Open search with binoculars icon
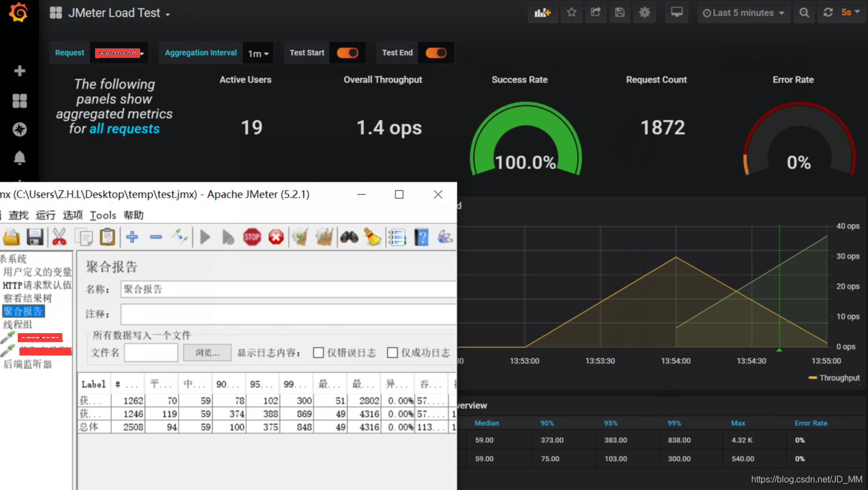The width and height of the screenshot is (868, 490). tap(349, 237)
